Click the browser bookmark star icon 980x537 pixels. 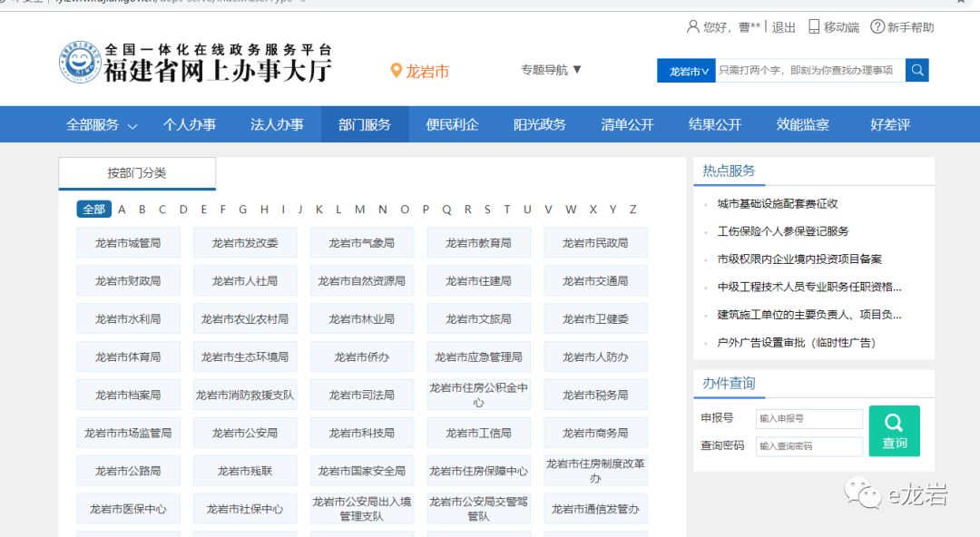point(960,2)
